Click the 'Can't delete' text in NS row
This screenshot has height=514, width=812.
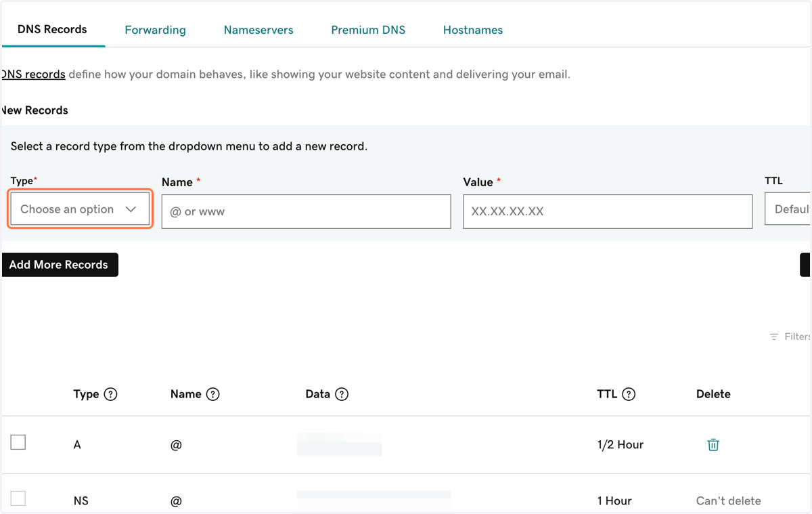tap(729, 501)
